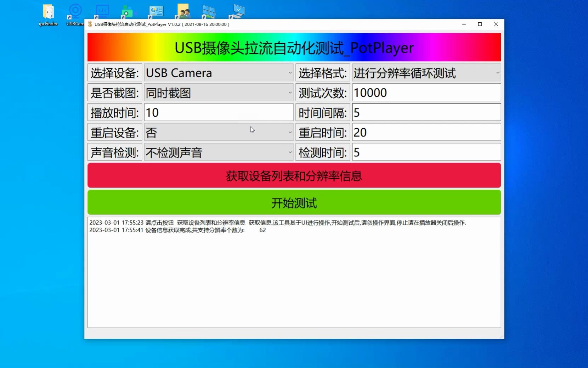Click the red 获取设备列表和分辨率信息 button

(x=294, y=175)
